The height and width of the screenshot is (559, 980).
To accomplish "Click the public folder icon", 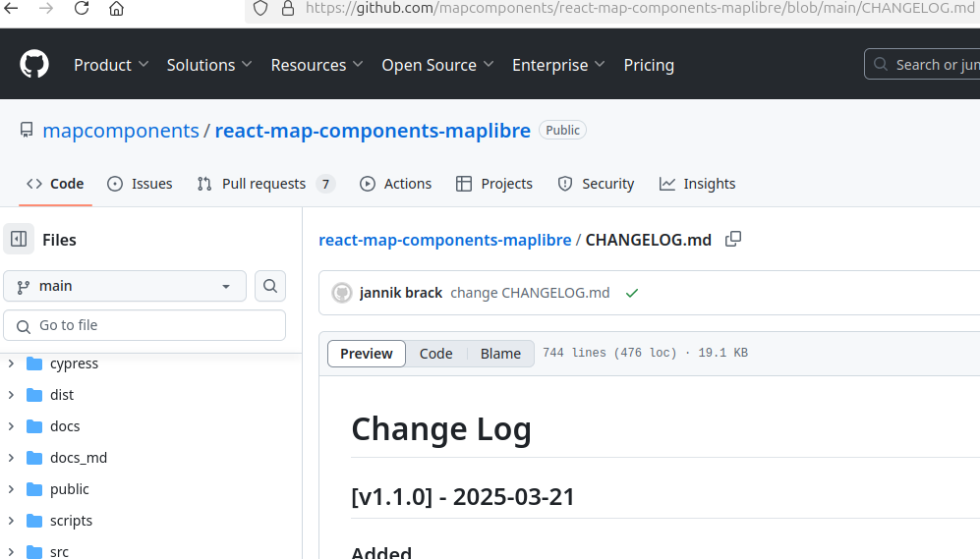I will [x=34, y=489].
